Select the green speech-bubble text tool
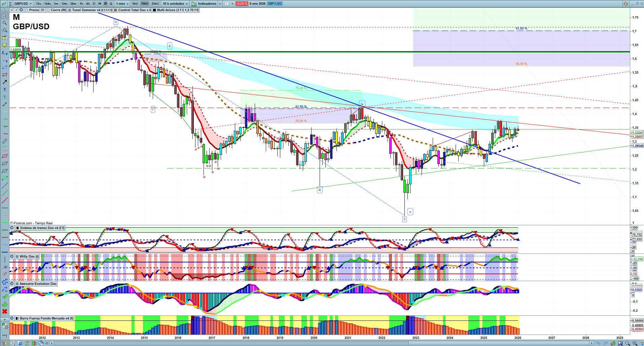 point(5,97)
